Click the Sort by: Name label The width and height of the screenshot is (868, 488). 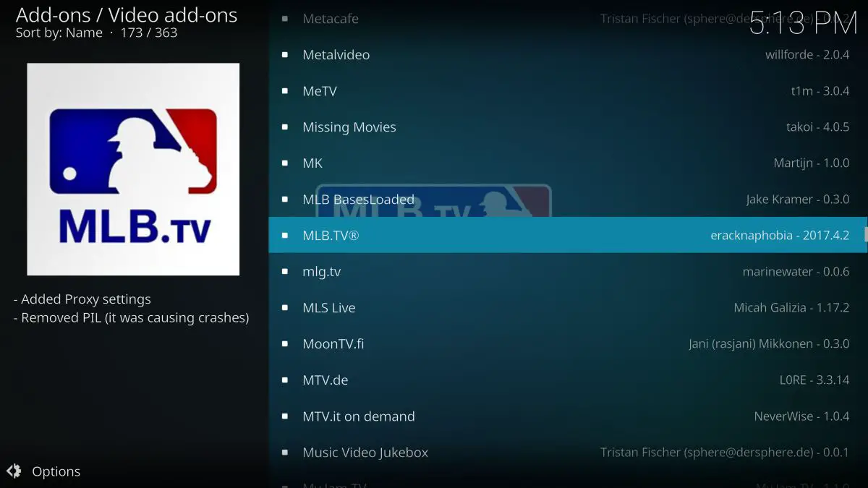tap(59, 33)
